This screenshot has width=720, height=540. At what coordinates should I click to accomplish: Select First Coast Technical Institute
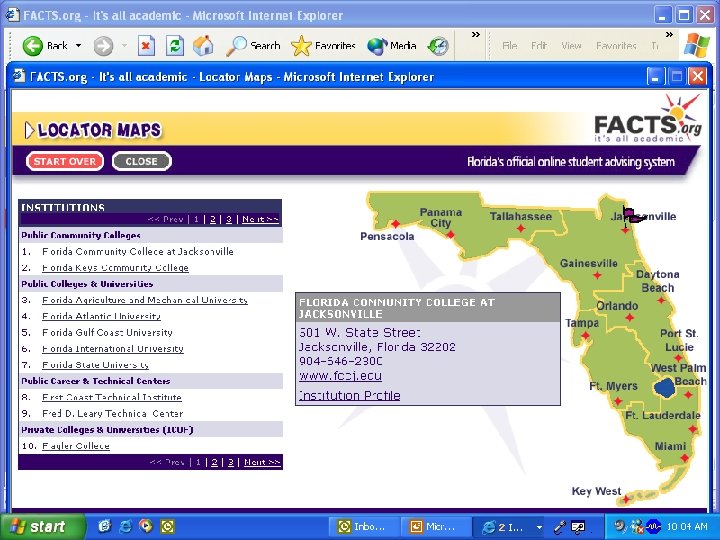coord(112,397)
